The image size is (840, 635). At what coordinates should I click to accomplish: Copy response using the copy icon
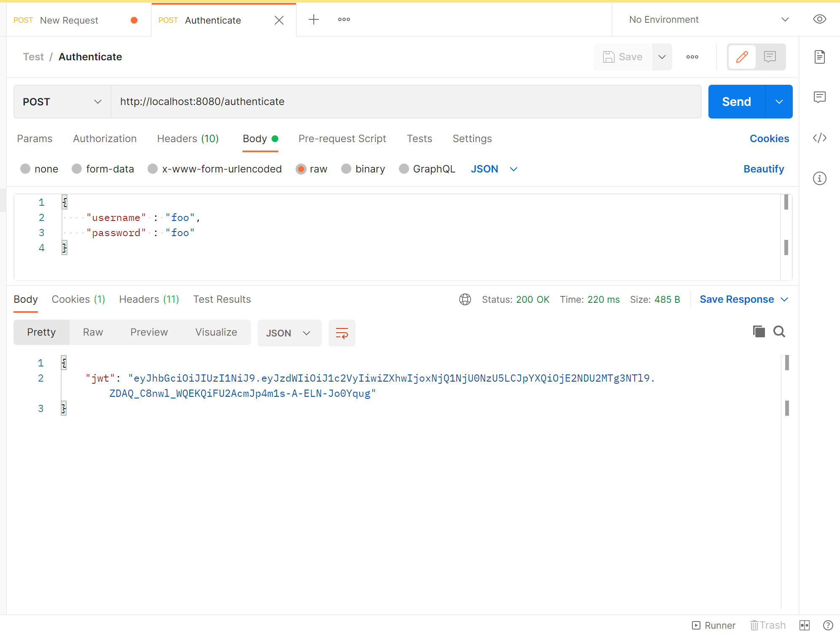click(759, 332)
